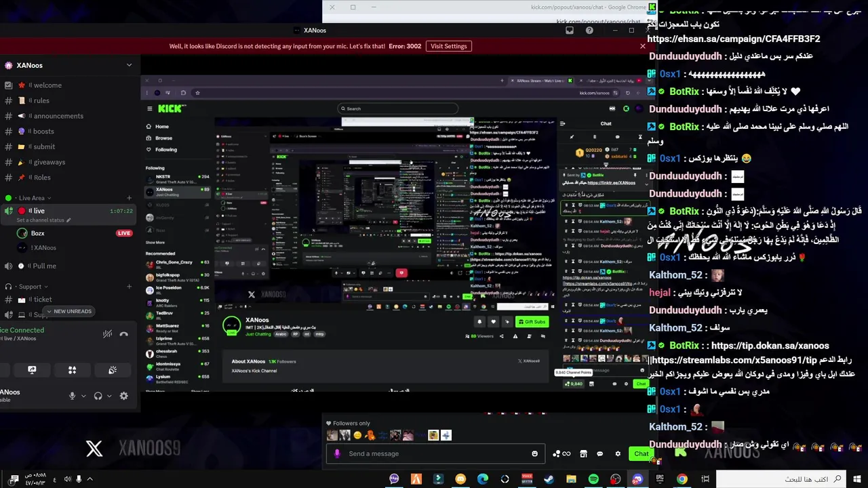Open the shop icon in Kick chat
This screenshot has height=488, width=868.
click(583, 453)
